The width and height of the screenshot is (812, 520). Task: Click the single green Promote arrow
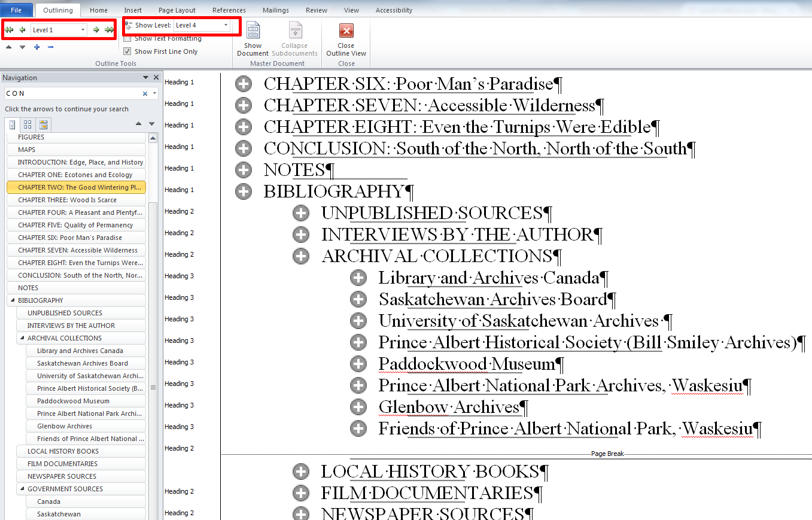tap(22, 30)
